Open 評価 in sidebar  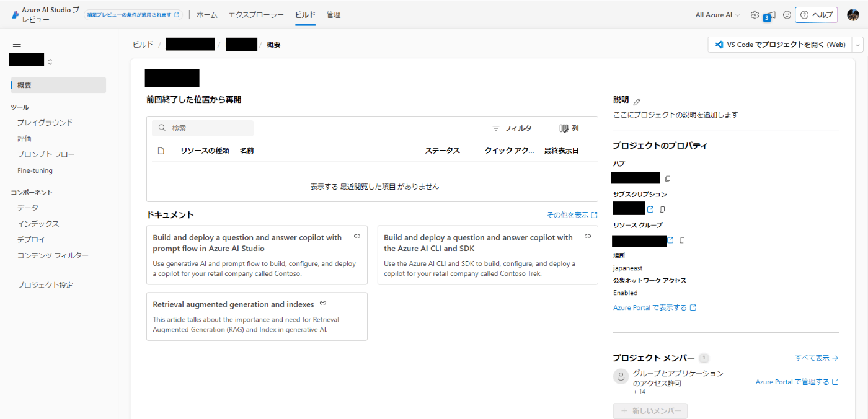[x=24, y=139]
